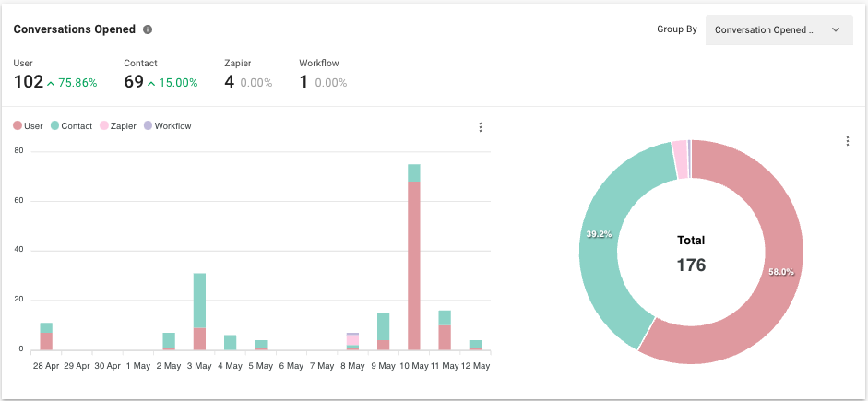
Task: Click the Contact 69 stat
Action: (134, 82)
